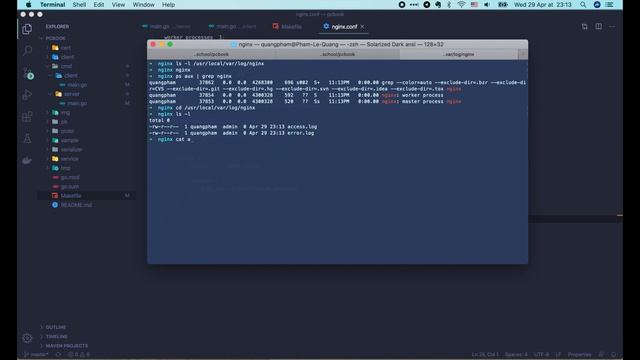Open the Shell menu
The width and height of the screenshot is (640, 360).
coord(79,4)
